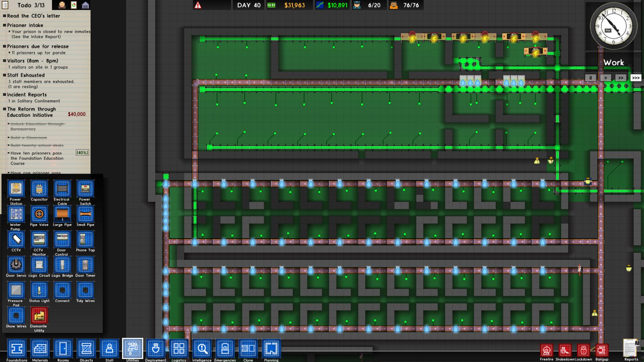
Task: Choose the Electrical Cable tool
Action: (x=62, y=188)
